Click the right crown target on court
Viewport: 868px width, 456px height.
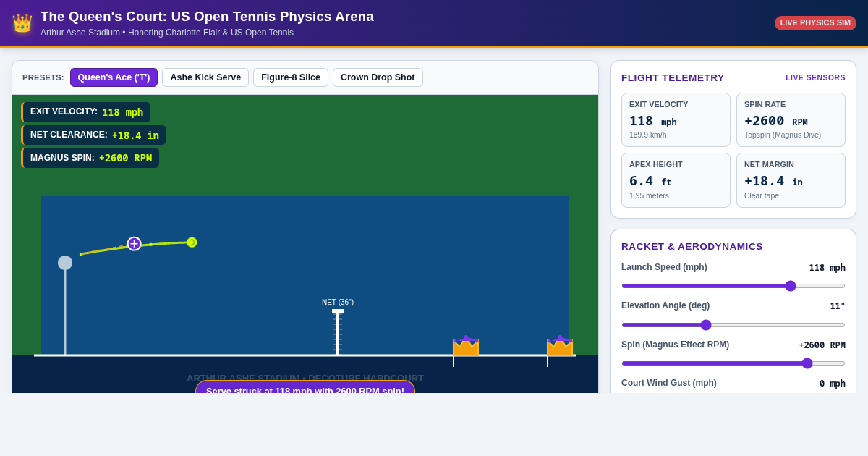[x=560, y=346]
